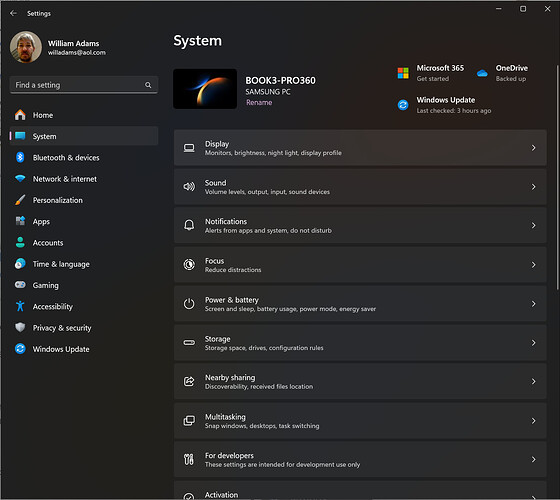The image size is (560, 500).
Task: Click the Microsoft 365 logo icon
Action: (403, 73)
